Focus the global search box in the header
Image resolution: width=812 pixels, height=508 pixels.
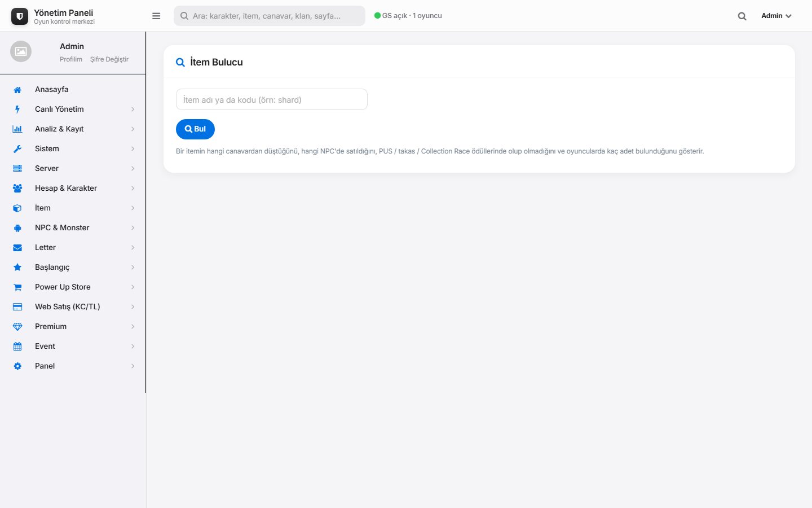270,16
